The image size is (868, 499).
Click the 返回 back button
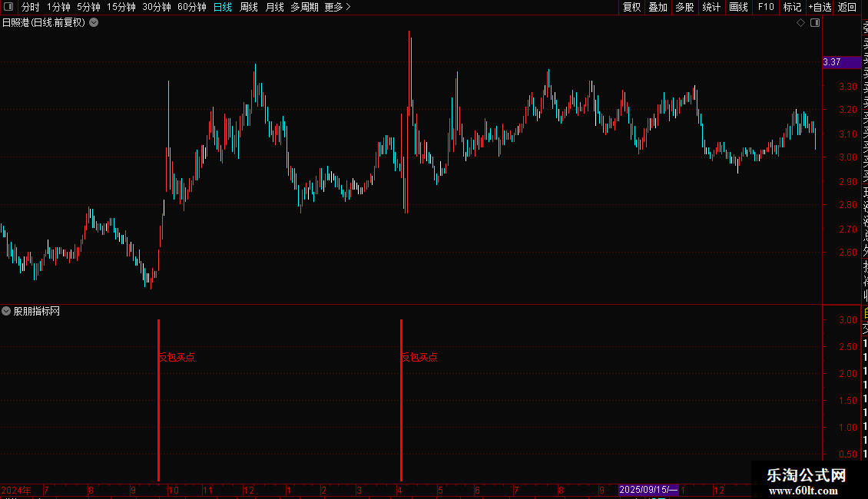[847, 7]
